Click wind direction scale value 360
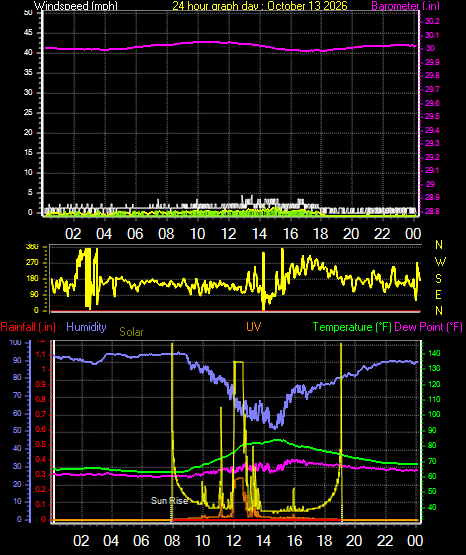The image size is (466, 555). (33, 247)
